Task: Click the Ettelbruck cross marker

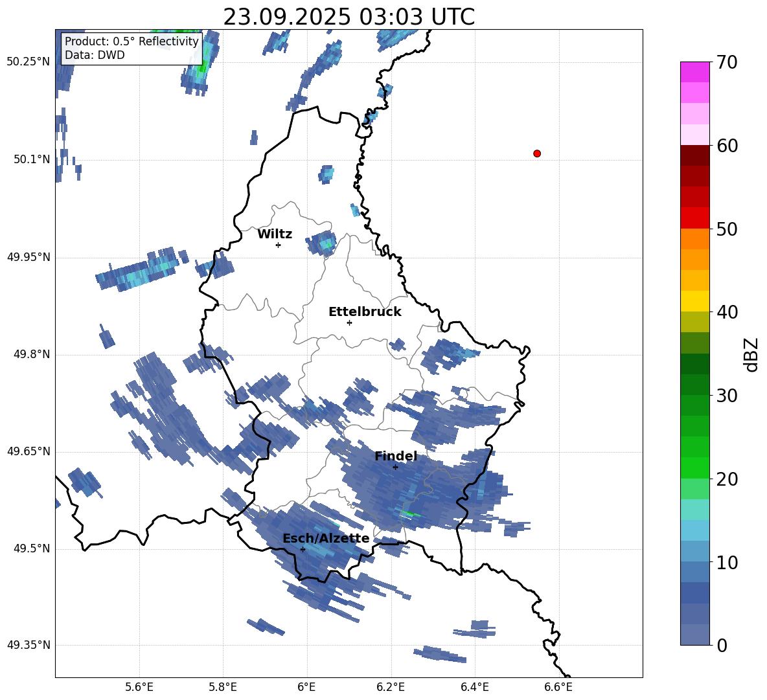Action: [x=349, y=322]
